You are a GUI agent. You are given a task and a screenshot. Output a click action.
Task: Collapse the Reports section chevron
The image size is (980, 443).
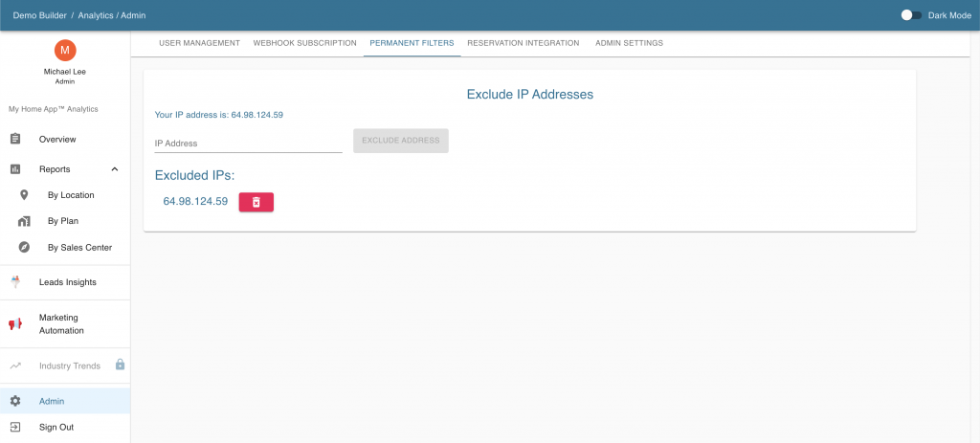[115, 169]
